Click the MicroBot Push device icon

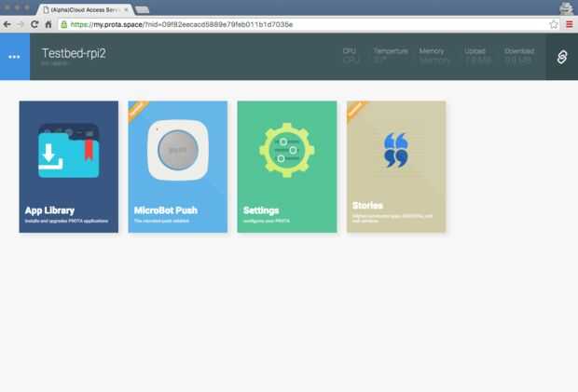(x=178, y=150)
